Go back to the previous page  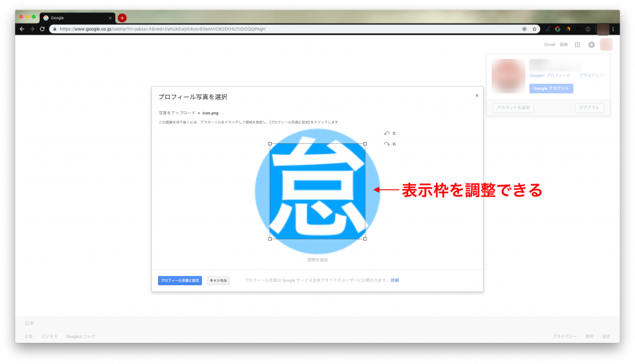22,29
